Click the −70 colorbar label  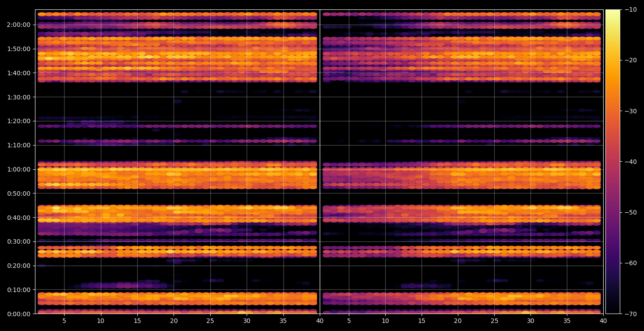click(x=630, y=314)
